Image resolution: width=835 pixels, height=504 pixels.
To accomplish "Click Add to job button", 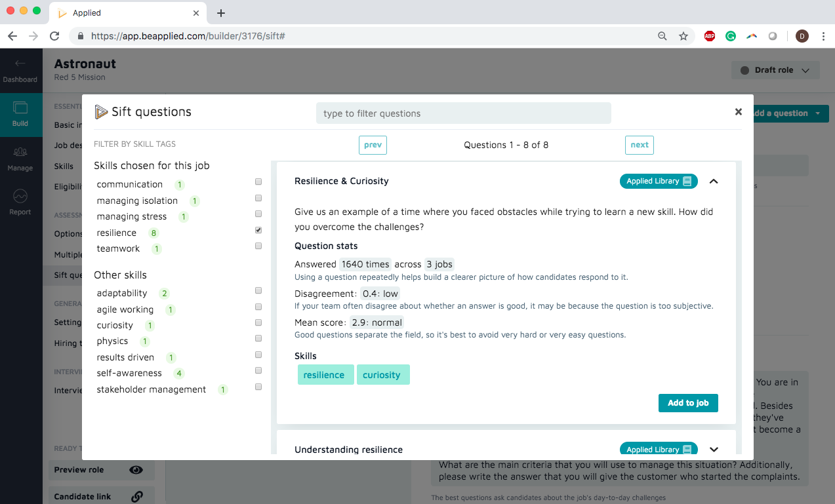I will click(x=688, y=403).
